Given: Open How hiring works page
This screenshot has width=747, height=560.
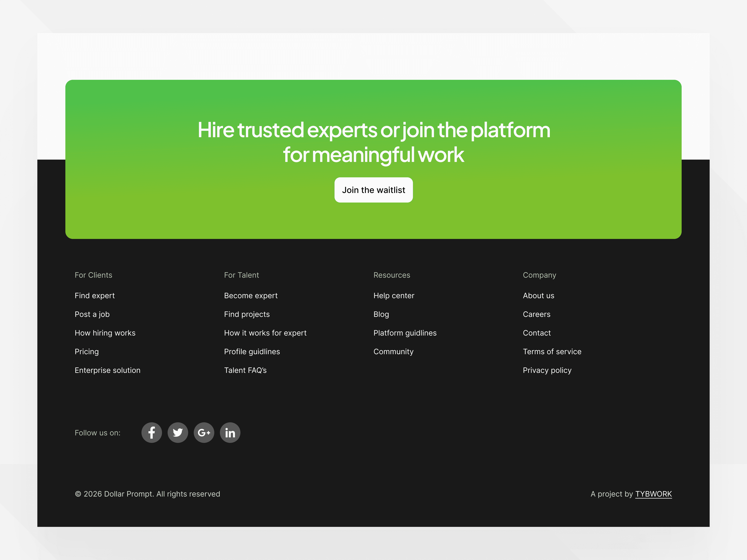Looking at the screenshot, I should point(105,333).
